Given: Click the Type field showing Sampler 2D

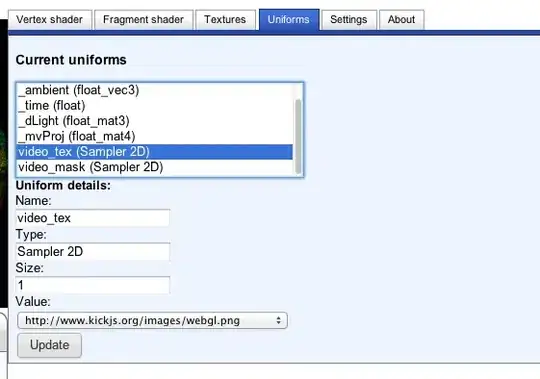Looking at the screenshot, I should [x=93, y=252].
